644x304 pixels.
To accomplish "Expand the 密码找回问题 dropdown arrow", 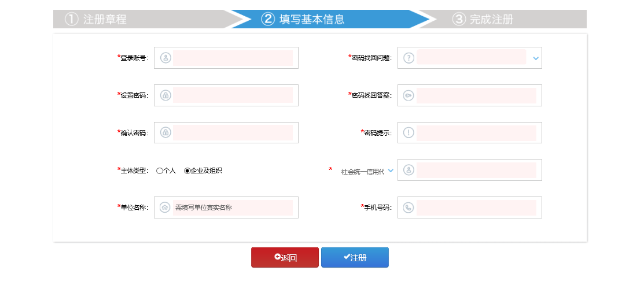I will (x=535, y=58).
